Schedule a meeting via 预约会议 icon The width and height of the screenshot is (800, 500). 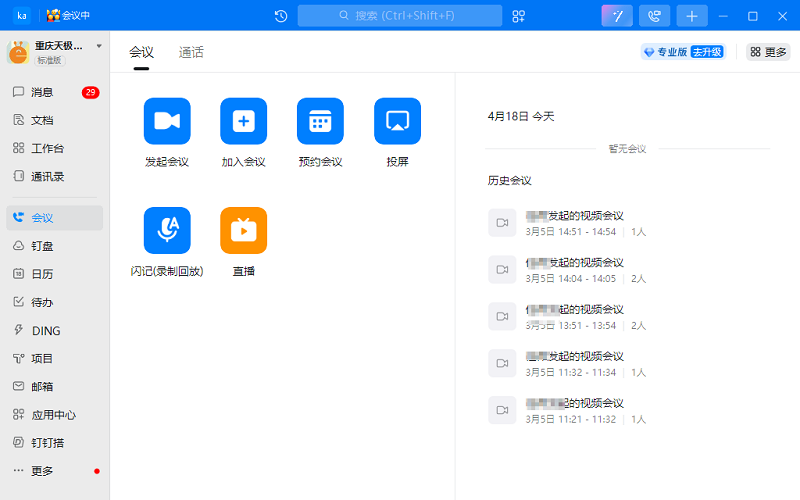pos(320,121)
